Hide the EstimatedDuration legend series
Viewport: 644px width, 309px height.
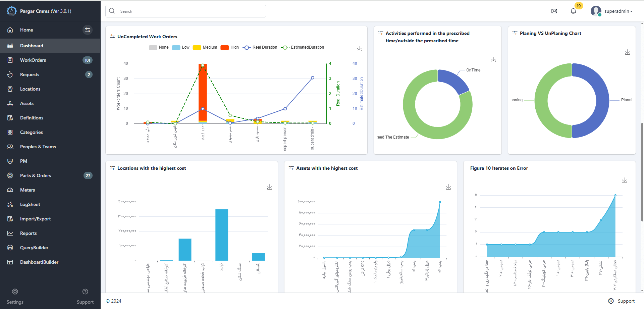[x=303, y=47]
